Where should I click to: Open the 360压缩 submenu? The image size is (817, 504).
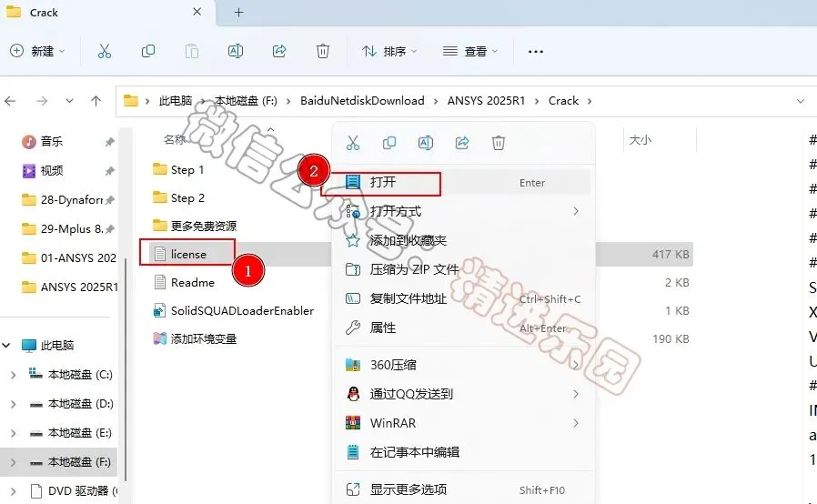pyautogui.click(x=463, y=365)
